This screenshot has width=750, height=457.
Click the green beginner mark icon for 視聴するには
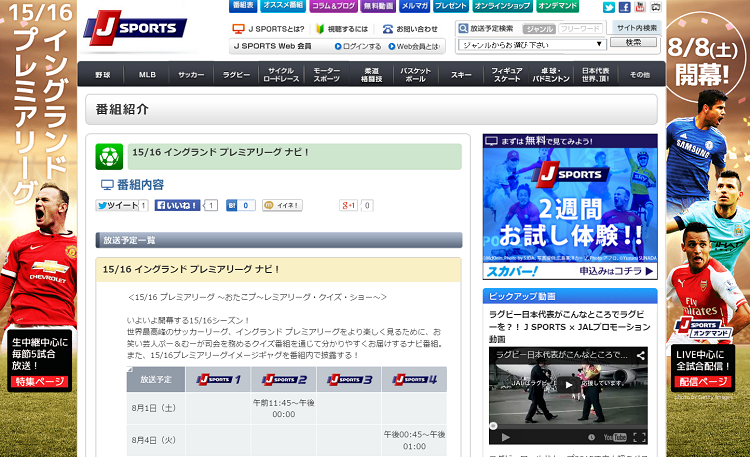320,29
